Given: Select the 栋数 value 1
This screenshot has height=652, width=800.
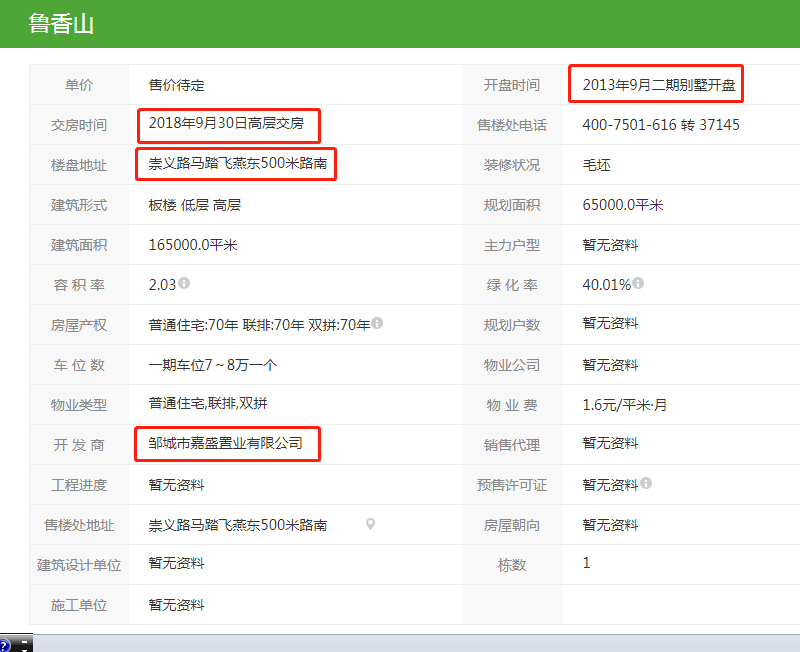Looking at the screenshot, I should coord(586,563).
